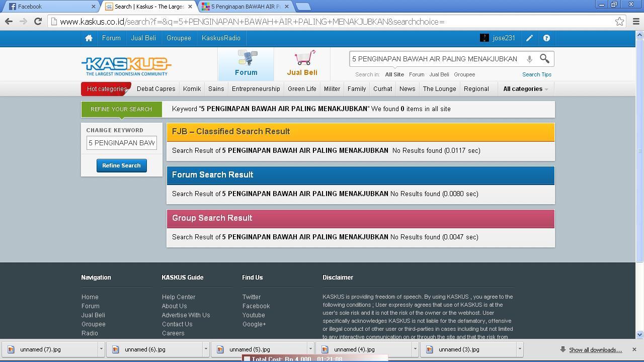This screenshot has width=644, height=362.
Task: Open Jual Beli in top navigation bar
Action: click(x=143, y=38)
